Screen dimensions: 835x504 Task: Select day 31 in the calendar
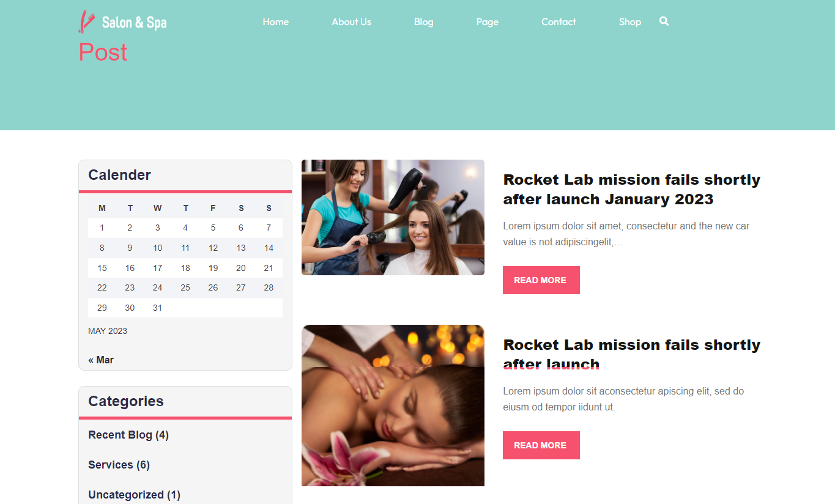tap(158, 308)
